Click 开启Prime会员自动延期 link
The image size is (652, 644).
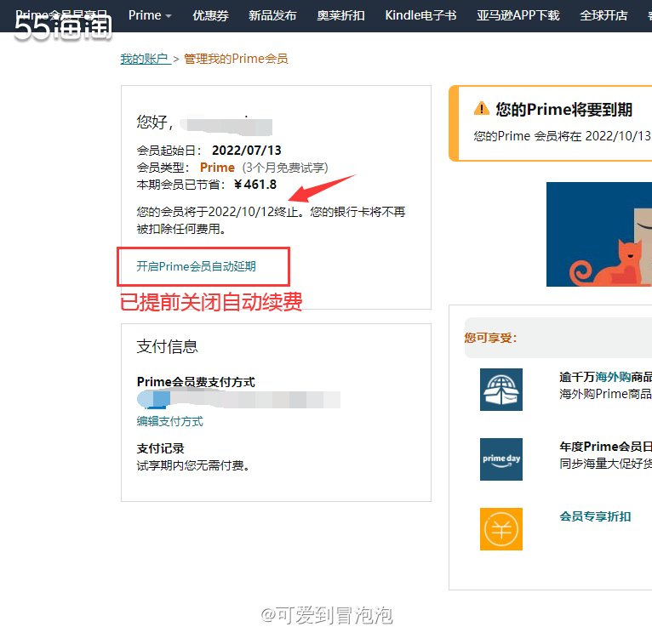[x=197, y=266]
